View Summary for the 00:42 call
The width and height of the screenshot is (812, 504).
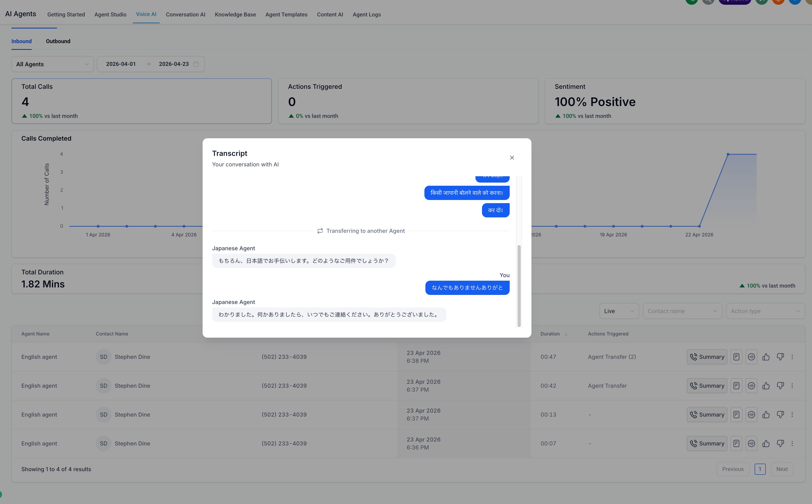pyautogui.click(x=707, y=386)
